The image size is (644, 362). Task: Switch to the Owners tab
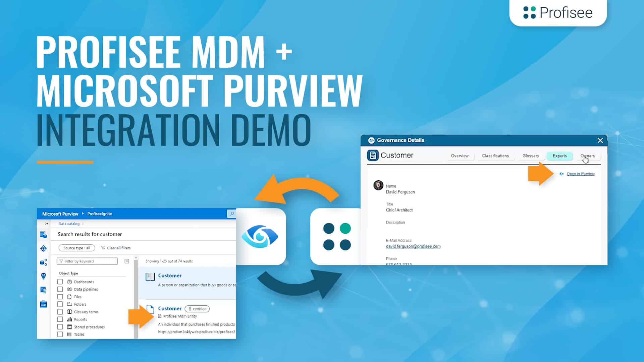(588, 156)
